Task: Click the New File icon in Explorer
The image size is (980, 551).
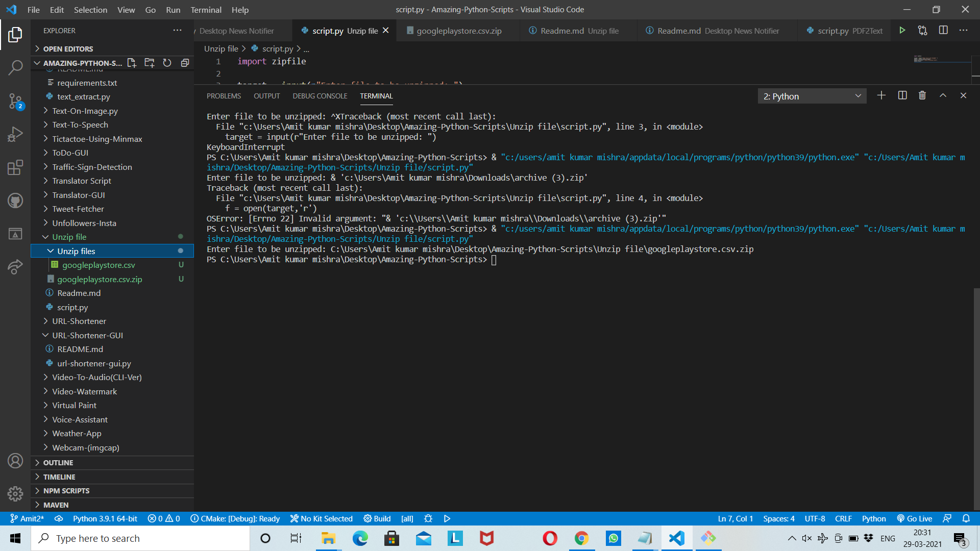Action: pyautogui.click(x=132, y=63)
